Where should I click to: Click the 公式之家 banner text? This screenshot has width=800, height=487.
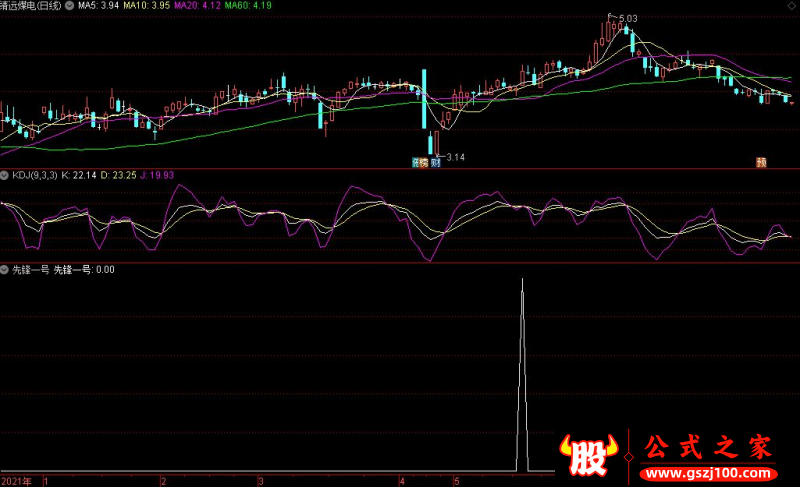tap(708, 447)
